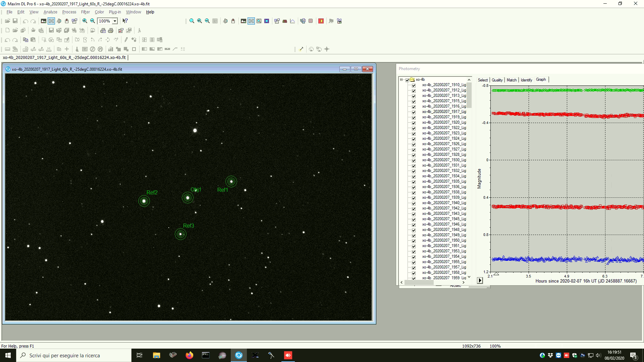Collapse the xo-4b tree node
The height and width of the screenshot is (362, 644).
pos(401,80)
